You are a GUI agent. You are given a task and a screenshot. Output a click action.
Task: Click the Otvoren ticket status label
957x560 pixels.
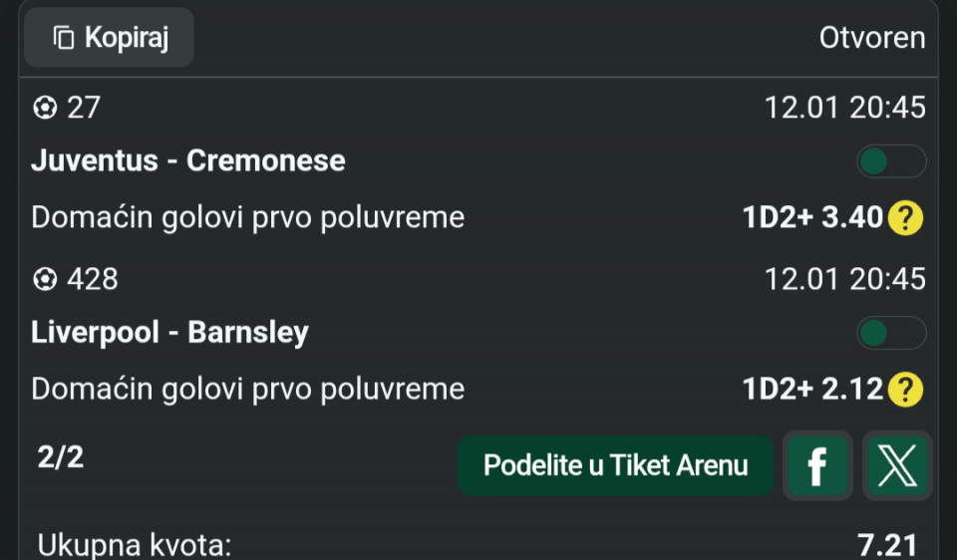tap(872, 38)
